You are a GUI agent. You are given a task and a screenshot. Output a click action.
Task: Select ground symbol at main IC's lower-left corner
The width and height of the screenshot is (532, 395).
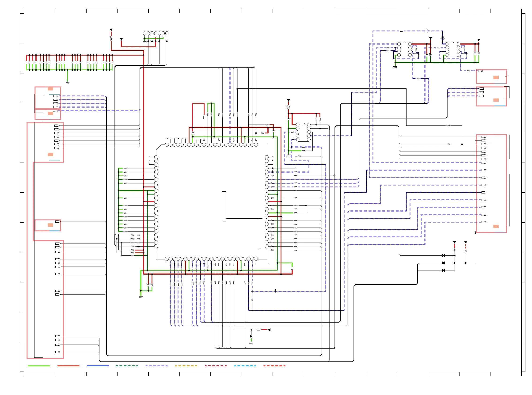tap(141, 297)
